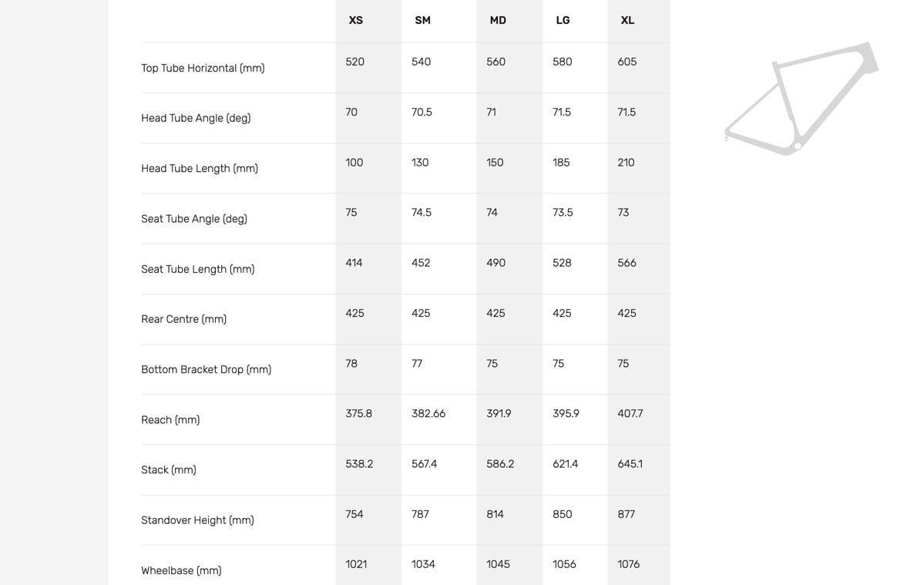
Task: Select the XS size column header
Action: (x=356, y=20)
